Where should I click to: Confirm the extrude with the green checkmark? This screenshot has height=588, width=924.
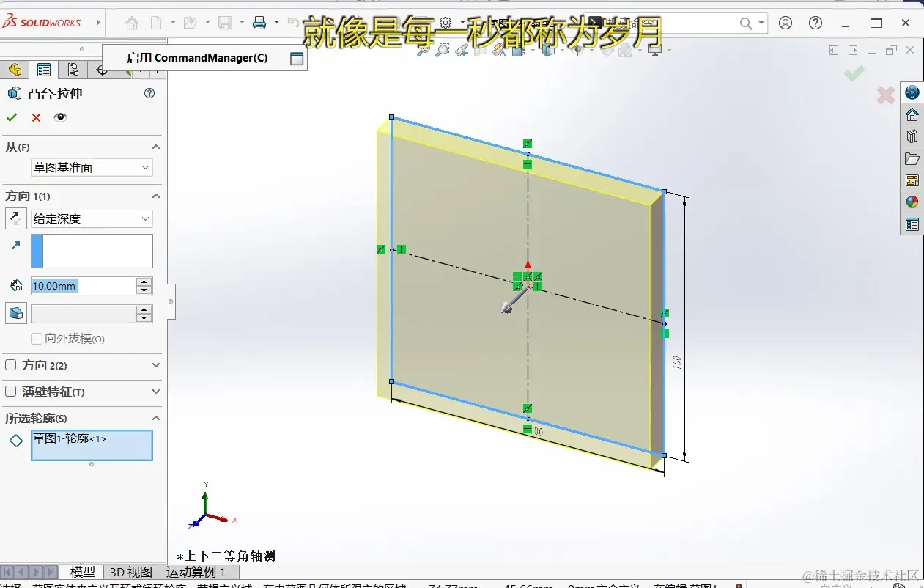[x=12, y=117]
